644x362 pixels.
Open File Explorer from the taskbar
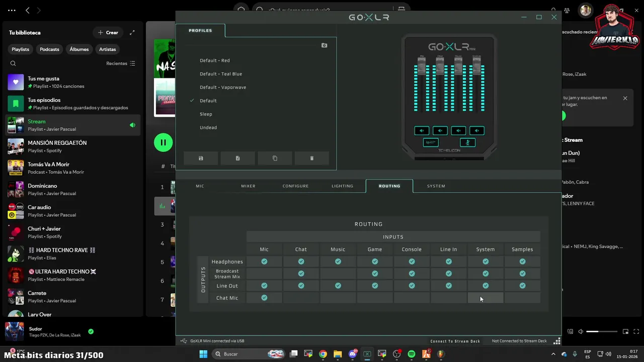click(338, 354)
